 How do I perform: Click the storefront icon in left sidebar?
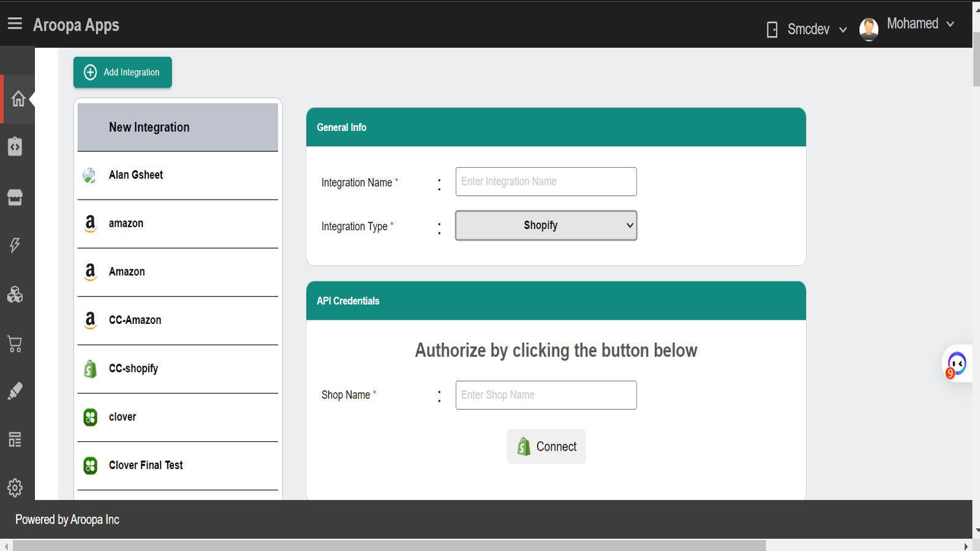click(x=15, y=197)
